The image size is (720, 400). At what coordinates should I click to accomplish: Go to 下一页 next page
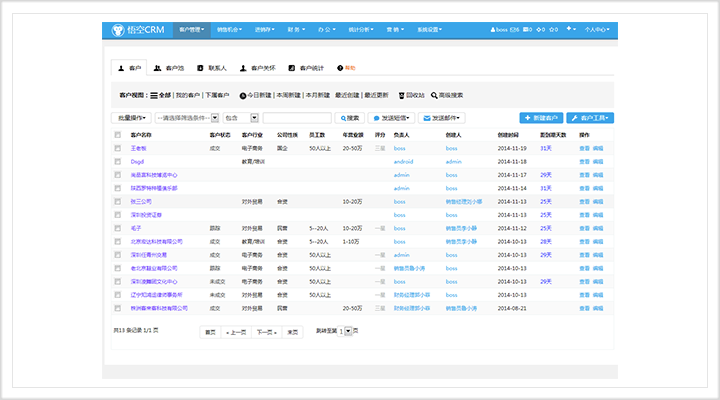(266, 331)
